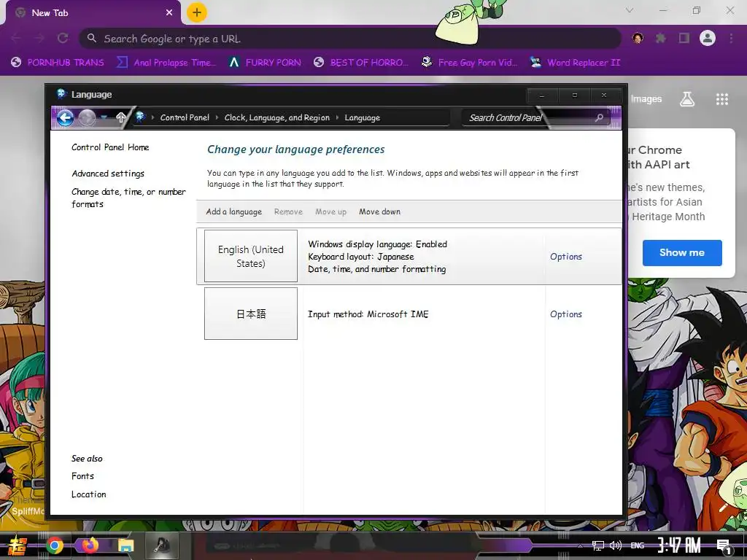
Task: Click the active Control Panel taskbar icon
Action: coord(161,545)
